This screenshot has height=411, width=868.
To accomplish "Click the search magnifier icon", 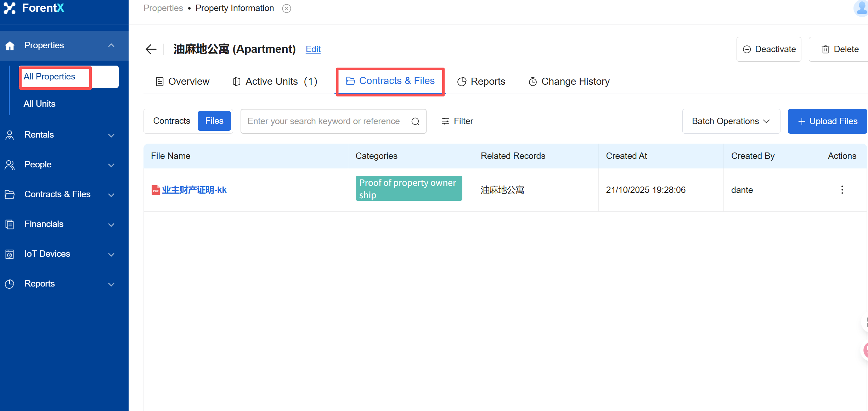I will point(415,122).
